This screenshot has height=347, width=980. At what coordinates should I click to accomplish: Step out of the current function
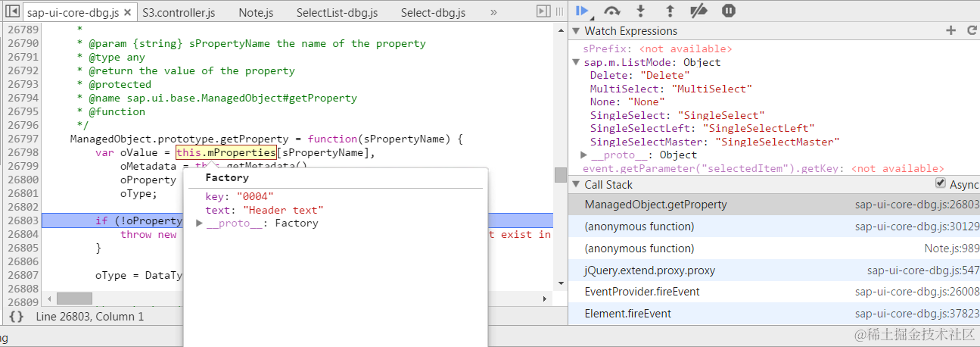tap(670, 11)
